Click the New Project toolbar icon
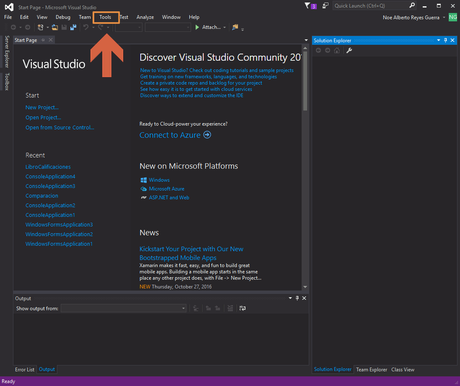This screenshot has height=386, width=460. (x=41, y=27)
